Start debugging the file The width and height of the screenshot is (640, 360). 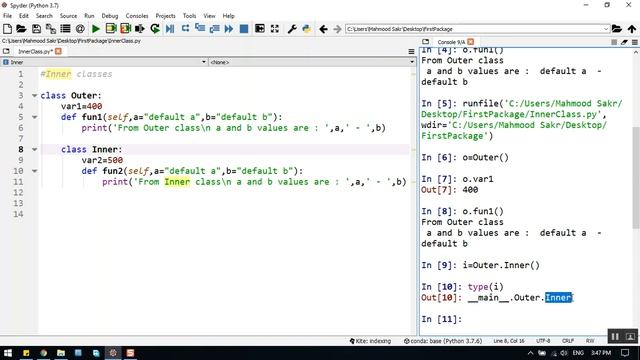(x=170, y=29)
